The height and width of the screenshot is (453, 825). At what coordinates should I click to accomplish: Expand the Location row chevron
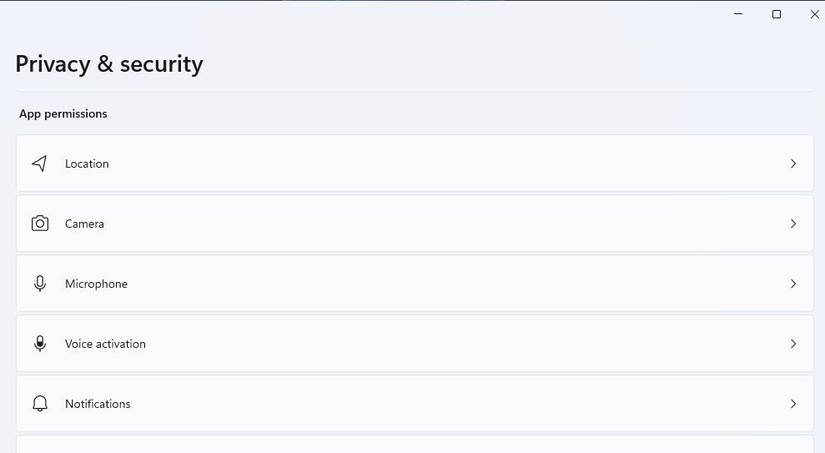pos(793,164)
